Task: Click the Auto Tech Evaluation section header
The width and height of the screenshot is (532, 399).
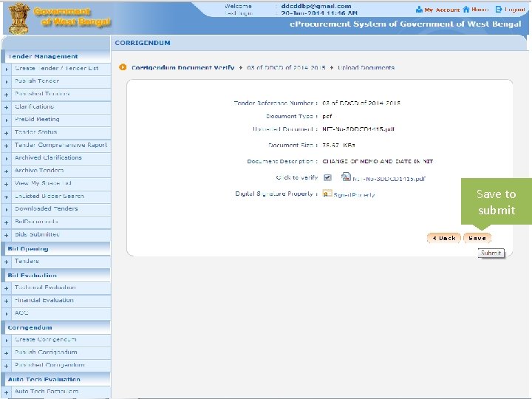Action: click(44, 379)
